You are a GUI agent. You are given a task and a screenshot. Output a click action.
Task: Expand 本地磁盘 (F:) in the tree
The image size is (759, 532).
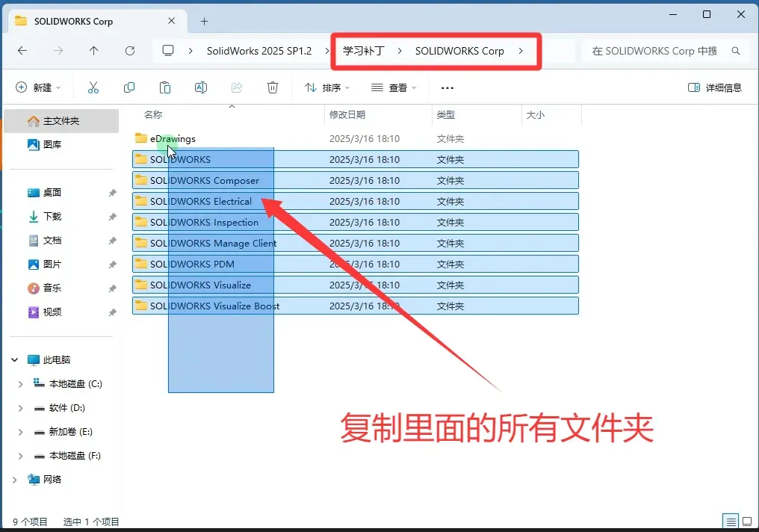pyautogui.click(x=20, y=456)
